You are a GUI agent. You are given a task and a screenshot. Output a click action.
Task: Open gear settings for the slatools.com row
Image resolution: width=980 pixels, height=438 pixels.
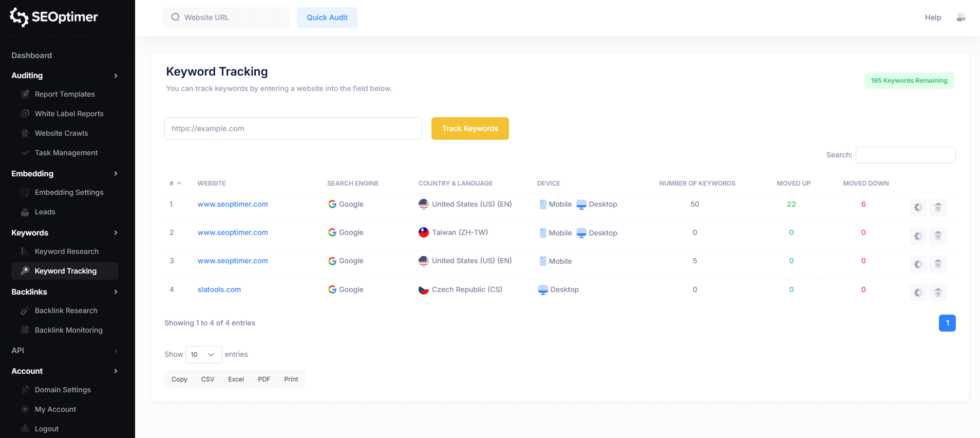pyautogui.click(x=918, y=293)
